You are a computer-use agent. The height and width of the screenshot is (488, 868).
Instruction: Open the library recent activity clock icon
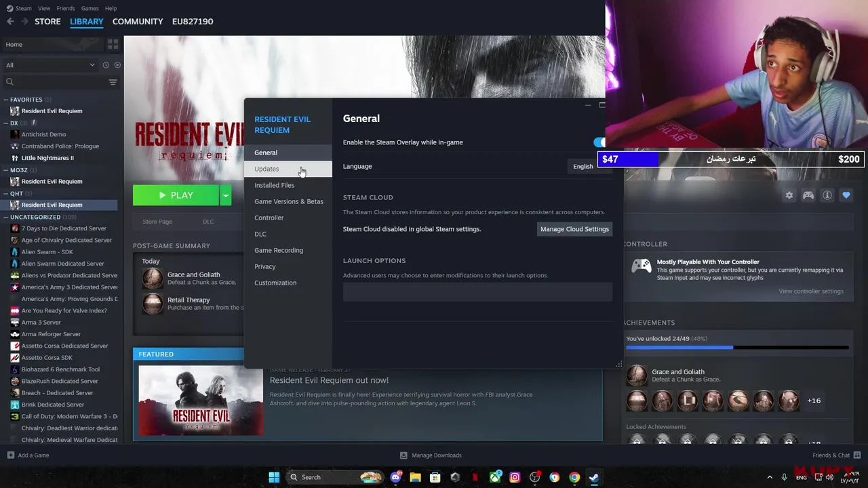pos(106,65)
